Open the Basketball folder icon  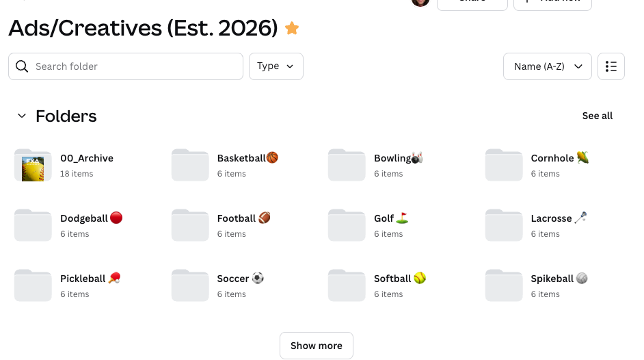click(190, 166)
